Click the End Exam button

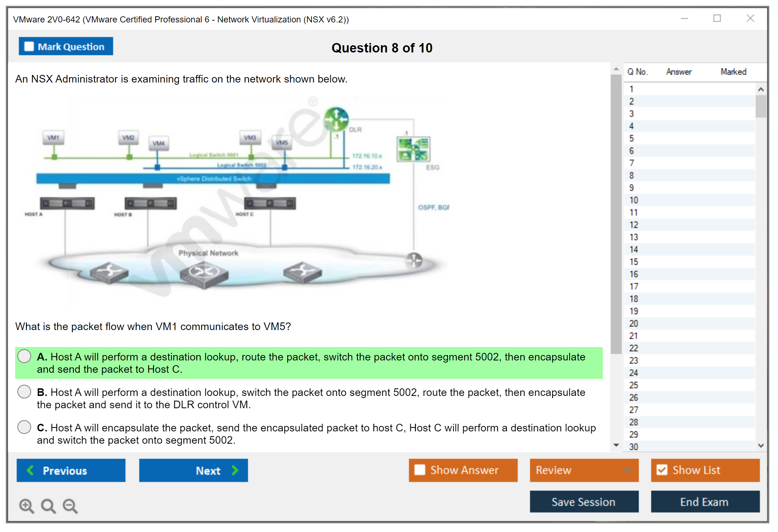[705, 502]
